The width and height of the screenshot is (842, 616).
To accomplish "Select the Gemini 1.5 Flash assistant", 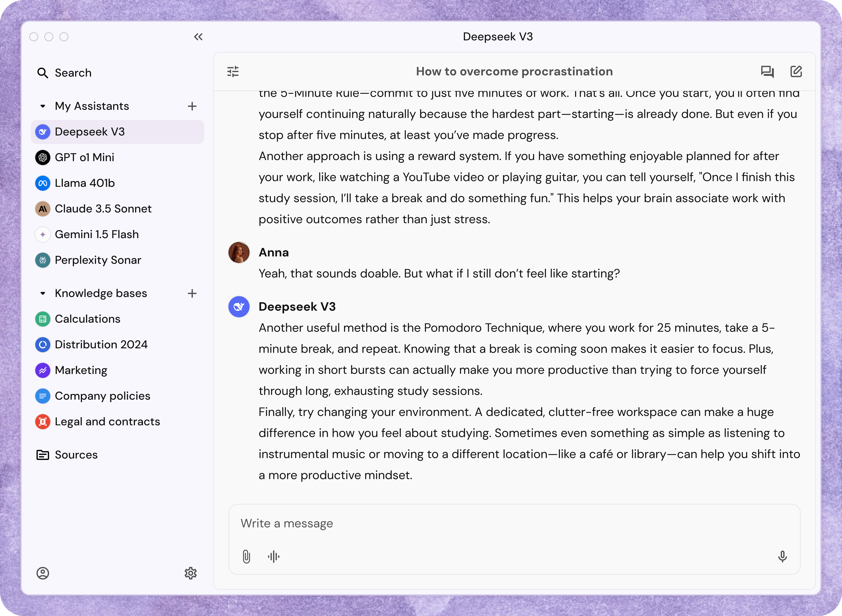I will (117, 235).
